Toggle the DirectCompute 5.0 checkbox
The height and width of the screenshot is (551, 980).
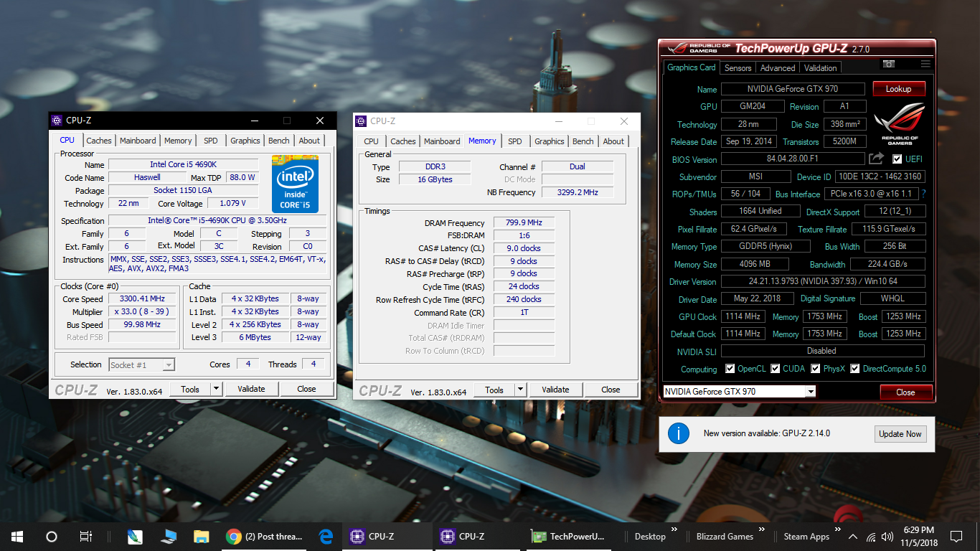855,369
